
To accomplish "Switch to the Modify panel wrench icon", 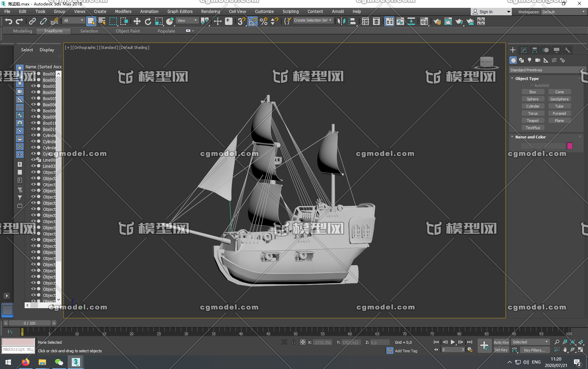I will coord(568,50).
